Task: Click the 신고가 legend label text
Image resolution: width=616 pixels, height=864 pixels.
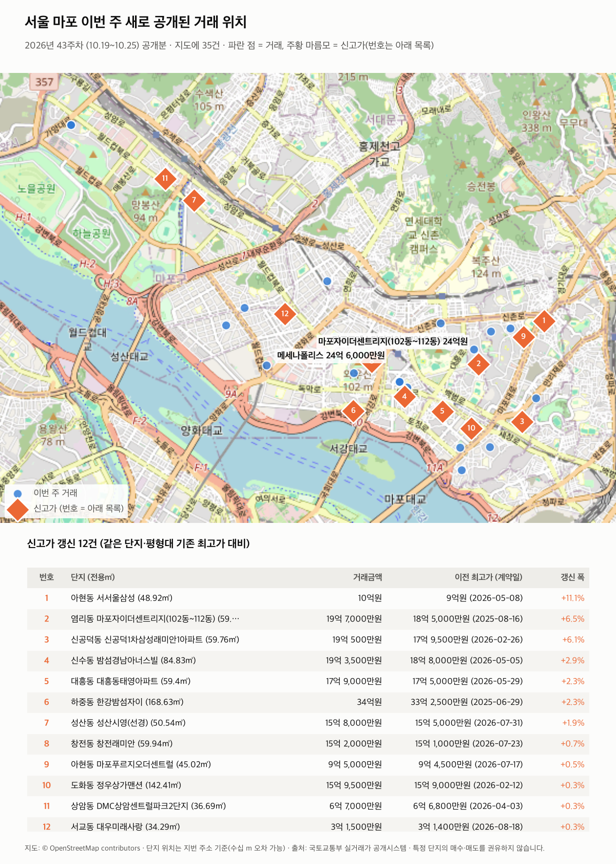Action: coord(79,509)
